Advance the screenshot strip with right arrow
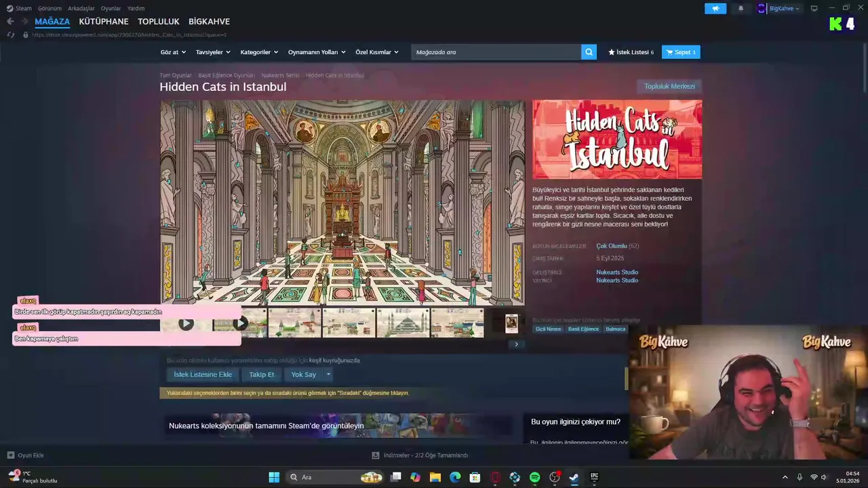The width and height of the screenshot is (868, 488). click(x=516, y=344)
